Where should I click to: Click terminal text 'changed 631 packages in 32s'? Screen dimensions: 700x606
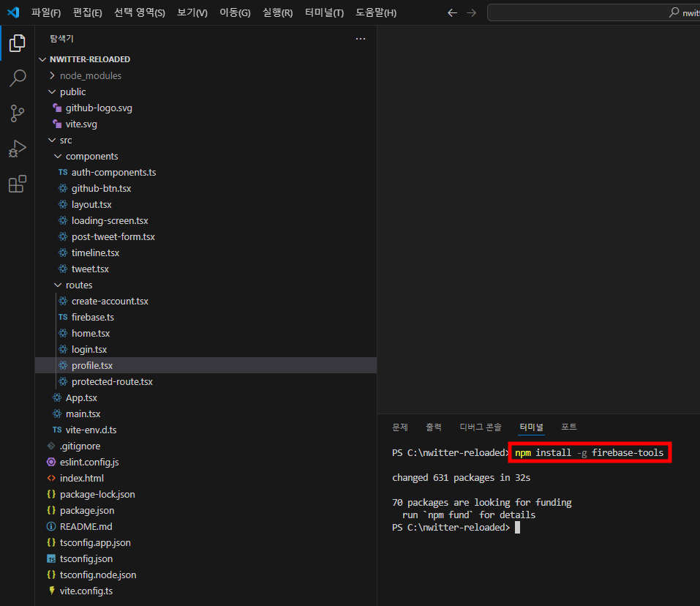point(461,478)
